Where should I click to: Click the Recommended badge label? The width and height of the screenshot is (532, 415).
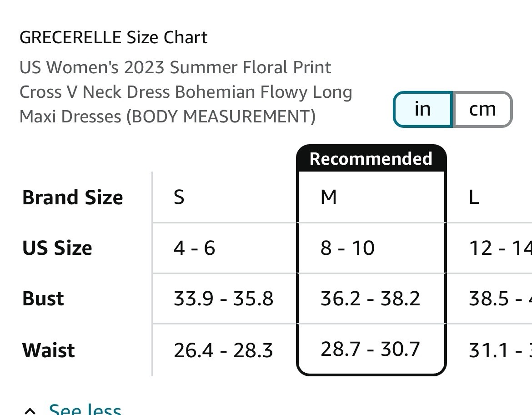371,159
